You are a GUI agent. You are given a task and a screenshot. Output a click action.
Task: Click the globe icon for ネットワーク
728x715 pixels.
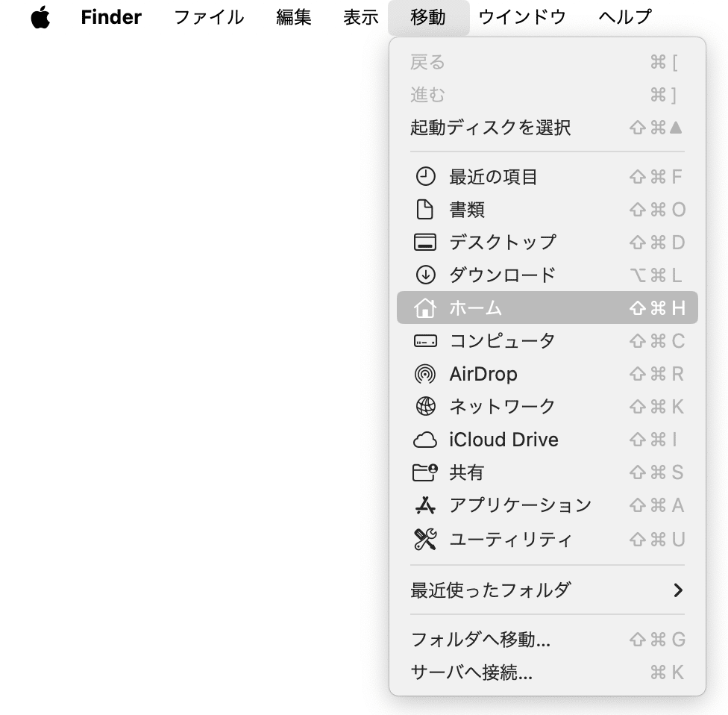pos(425,407)
